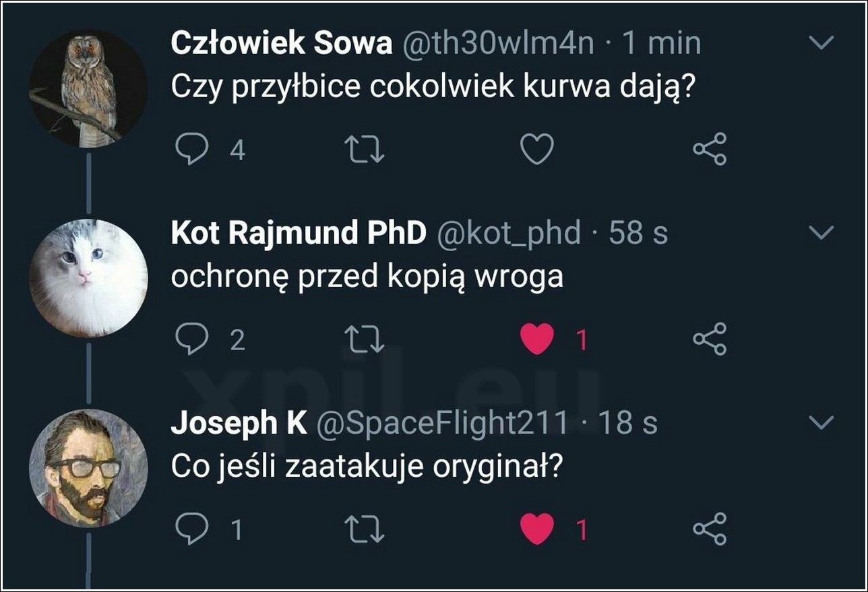
Task: Retweet Kot Rajmund PhD's tweet
Action: (364, 339)
